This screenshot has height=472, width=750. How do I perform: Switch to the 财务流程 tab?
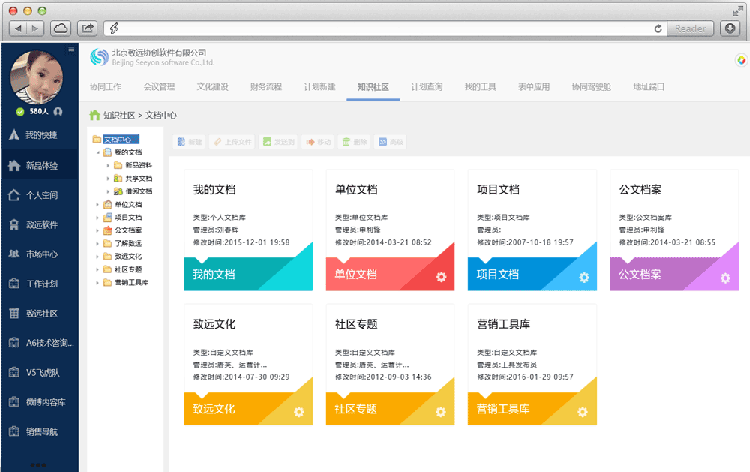click(267, 87)
